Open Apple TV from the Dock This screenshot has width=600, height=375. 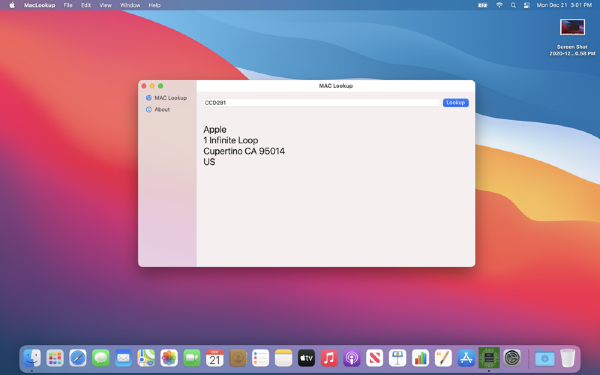306,358
